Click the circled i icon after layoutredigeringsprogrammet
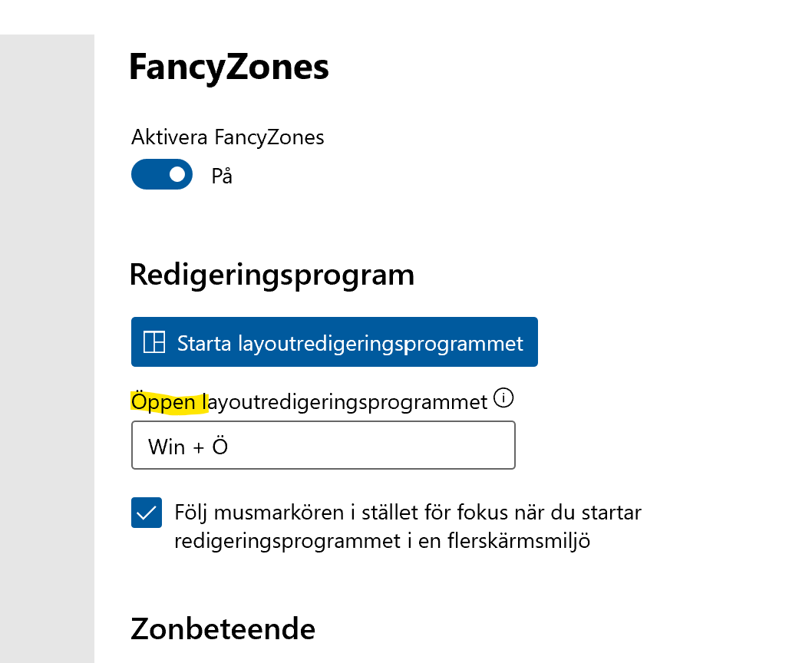Image resolution: width=812 pixels, height=663 pixels. pyautogui.click(x=504, y=398)
